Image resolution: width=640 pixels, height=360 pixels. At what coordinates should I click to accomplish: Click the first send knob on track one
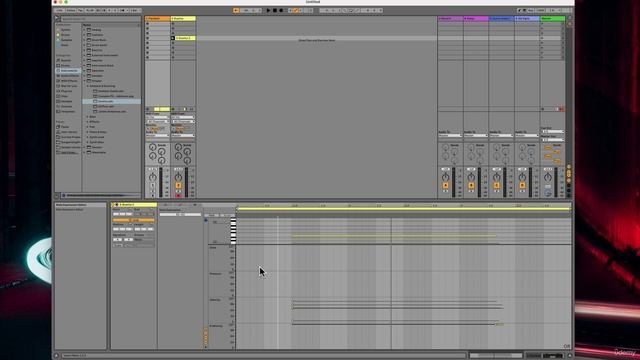(152, 147)
